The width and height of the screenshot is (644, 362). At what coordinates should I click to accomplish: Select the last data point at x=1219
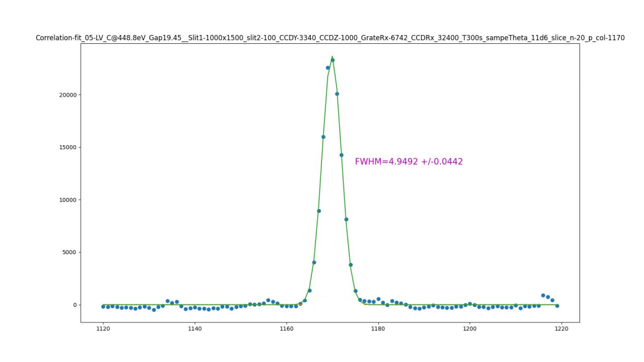(557, 306)
